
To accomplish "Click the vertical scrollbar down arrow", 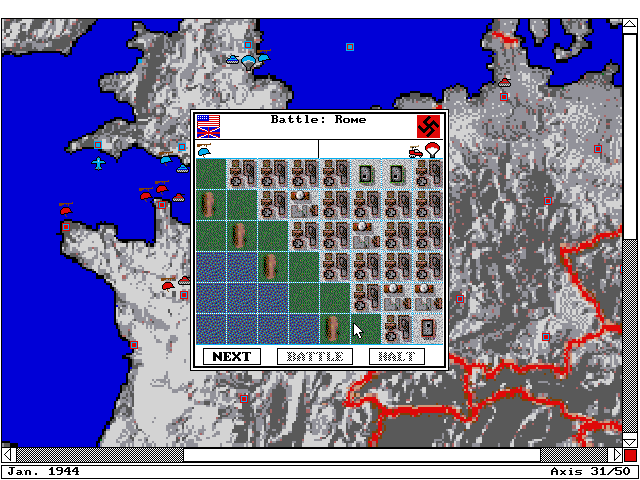I will (629, 440).
